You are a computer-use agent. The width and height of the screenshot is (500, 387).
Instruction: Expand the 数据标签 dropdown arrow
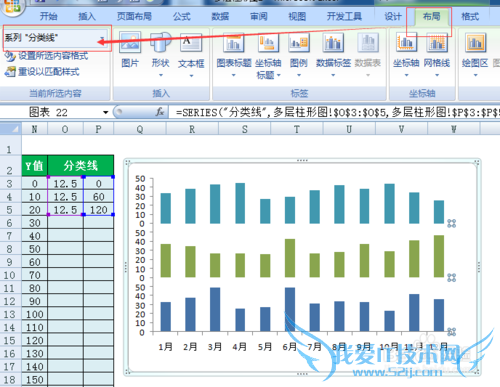pyautogui.click(x=333, y=75)
